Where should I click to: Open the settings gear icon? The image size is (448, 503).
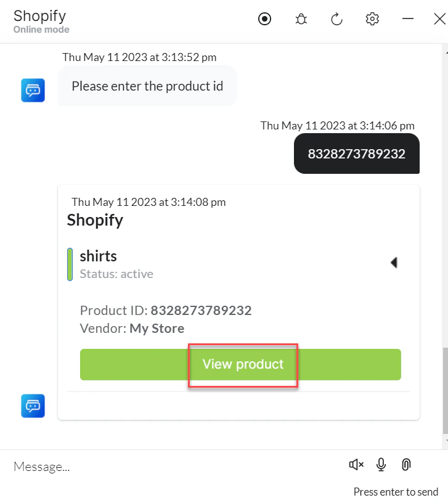coord(372,18)
